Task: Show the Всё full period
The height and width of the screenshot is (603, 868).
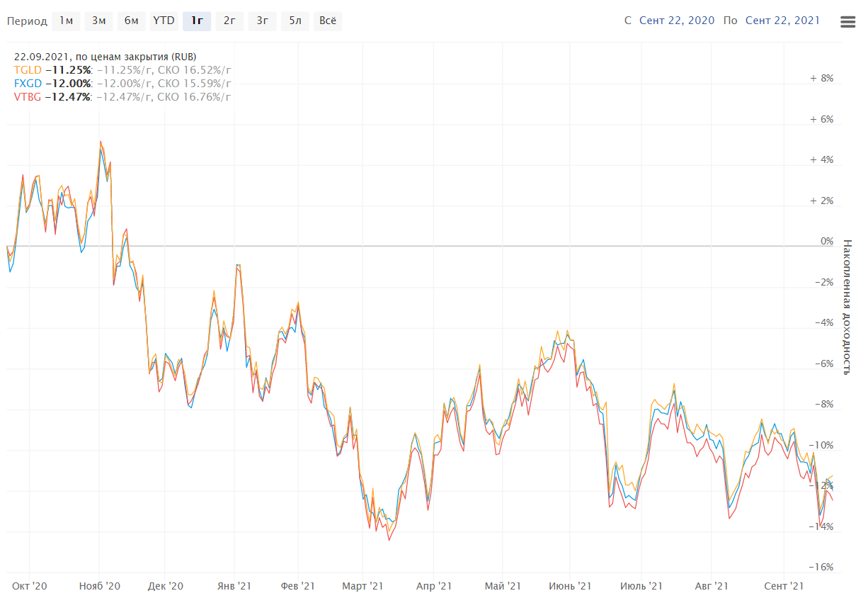Action: click(x=327, y=21)
